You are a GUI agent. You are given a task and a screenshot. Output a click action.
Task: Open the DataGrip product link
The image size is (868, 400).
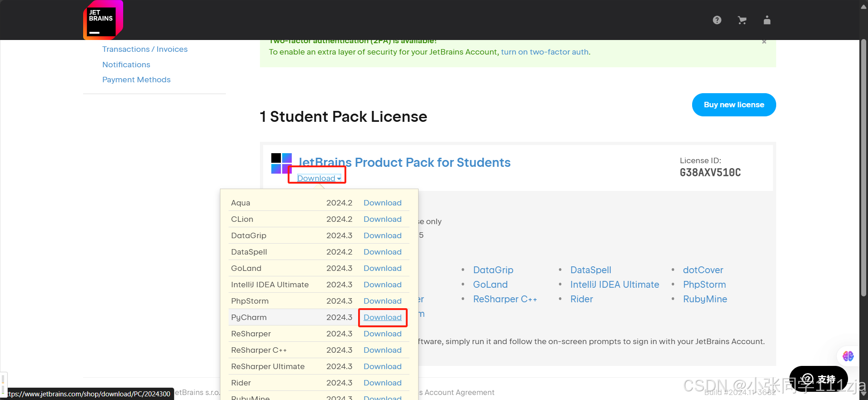point(493,270)
